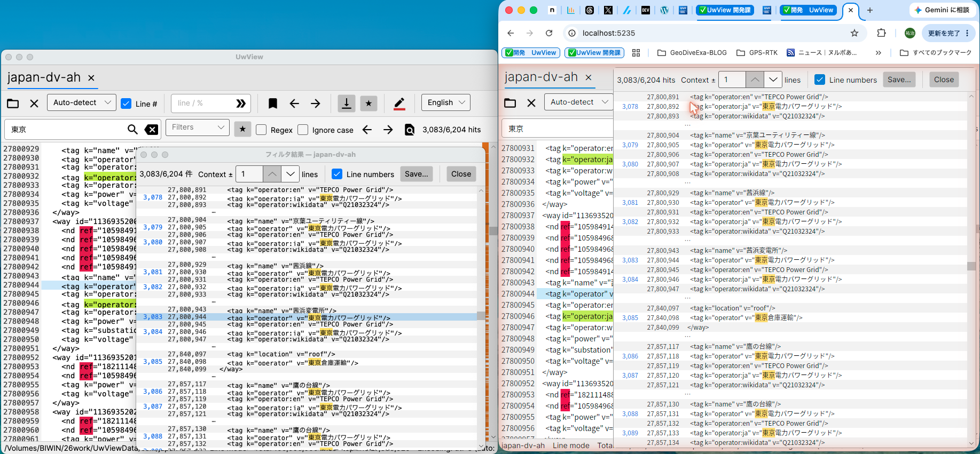Open filter results with the document-search icon
Image resolution: width=980 pixels, height=454 pixels.
coord(410,130)
